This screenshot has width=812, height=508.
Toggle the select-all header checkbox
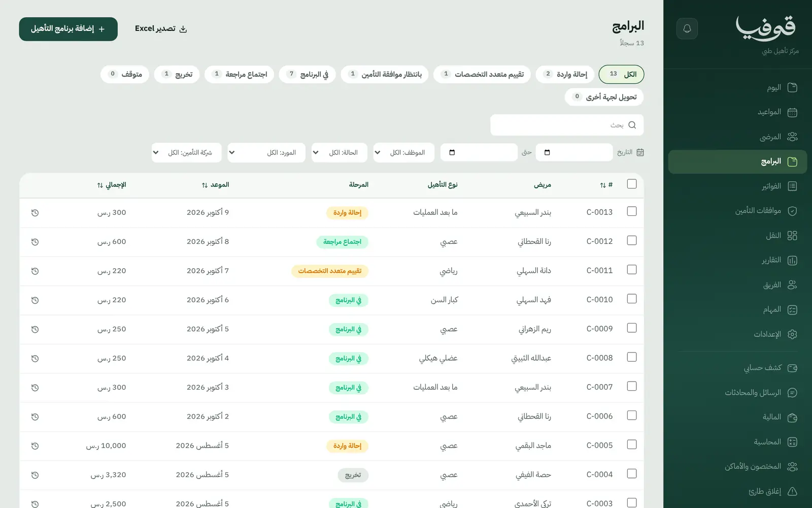pos(632,184)
